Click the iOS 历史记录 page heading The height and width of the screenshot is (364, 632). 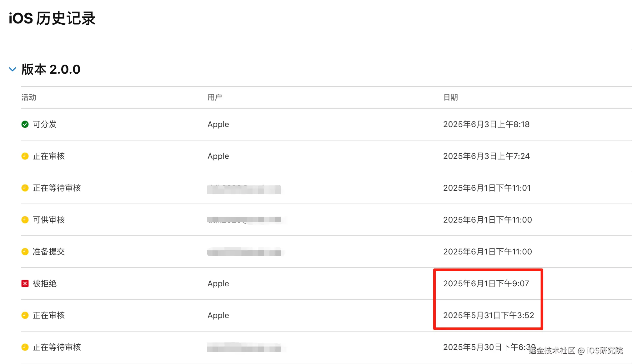52,18
